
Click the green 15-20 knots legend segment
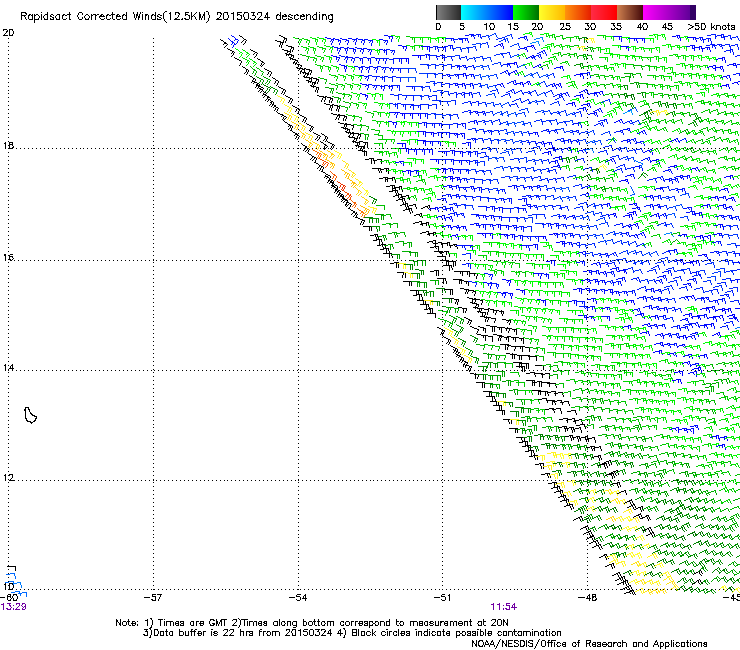click(x=526, y=12)
